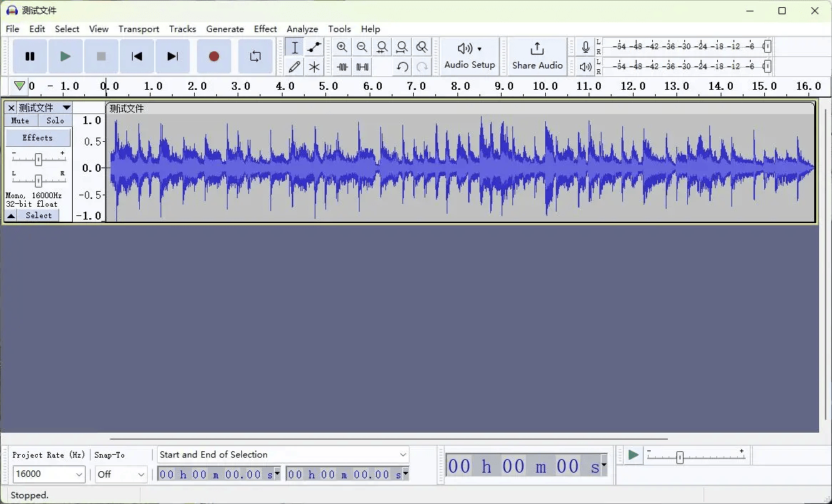Click the Zoom In magnifier

point(342,47)
